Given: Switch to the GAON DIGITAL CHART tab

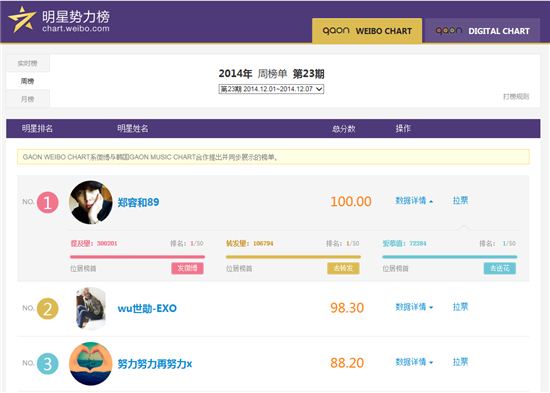Looking at the screenshot, I should click(482, 31).
